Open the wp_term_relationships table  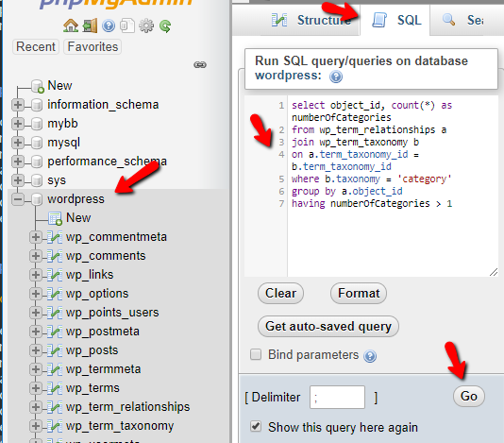pyautogui.click(x=128, y=407)
